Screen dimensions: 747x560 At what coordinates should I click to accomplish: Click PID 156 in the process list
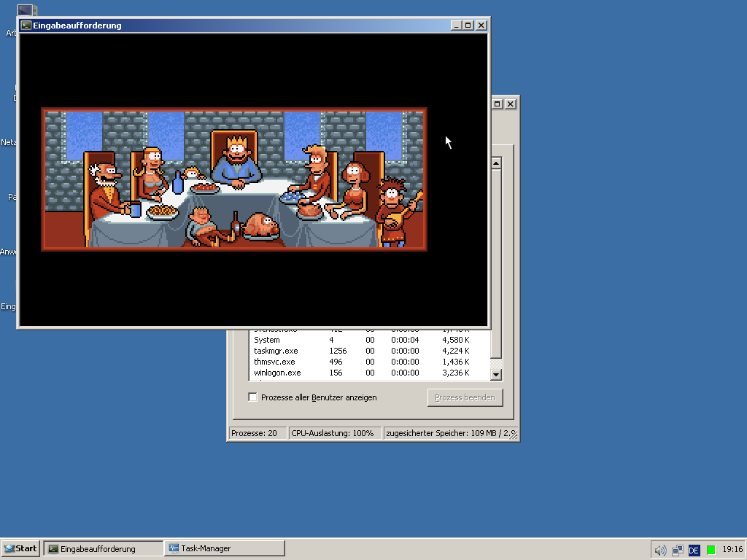336,373
